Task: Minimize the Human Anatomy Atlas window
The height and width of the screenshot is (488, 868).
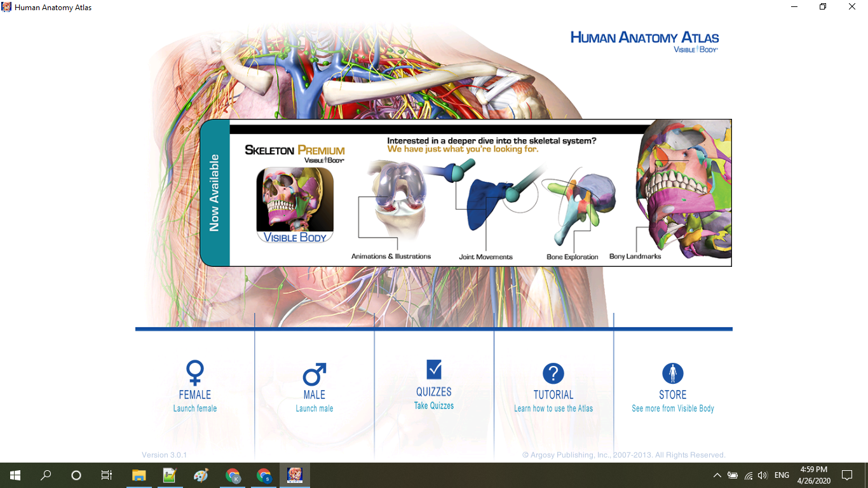Action: click(795, 7)
